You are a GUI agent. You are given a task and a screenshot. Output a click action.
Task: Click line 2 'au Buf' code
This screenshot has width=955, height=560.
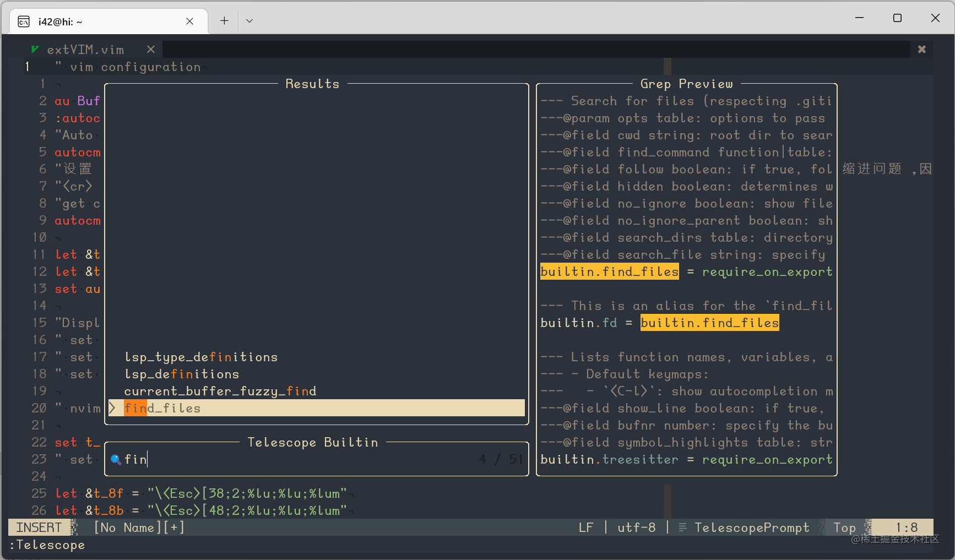pos(77,101)
